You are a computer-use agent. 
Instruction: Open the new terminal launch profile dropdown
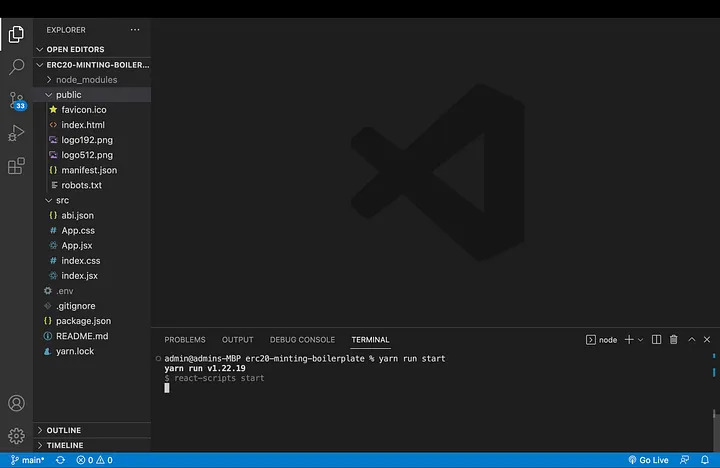coord(641,340)
